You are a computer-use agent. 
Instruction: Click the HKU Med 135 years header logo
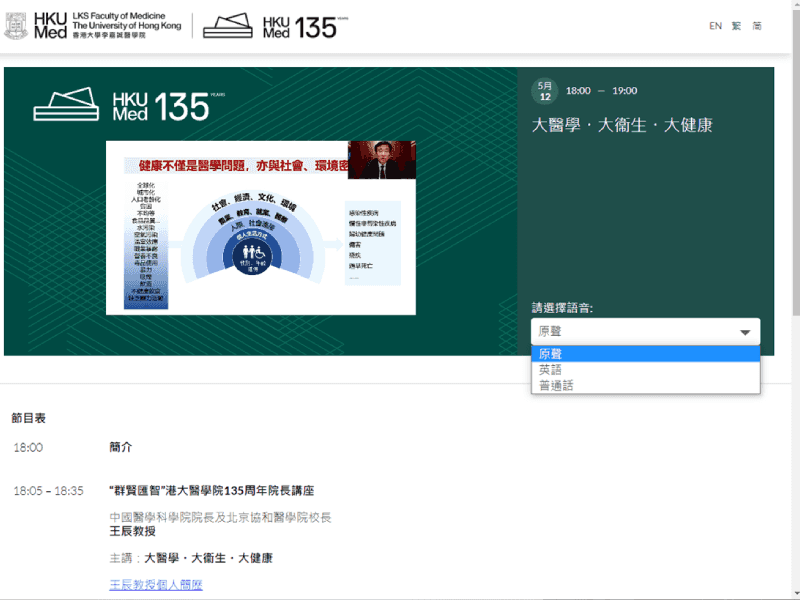click(x=276, y=26)
